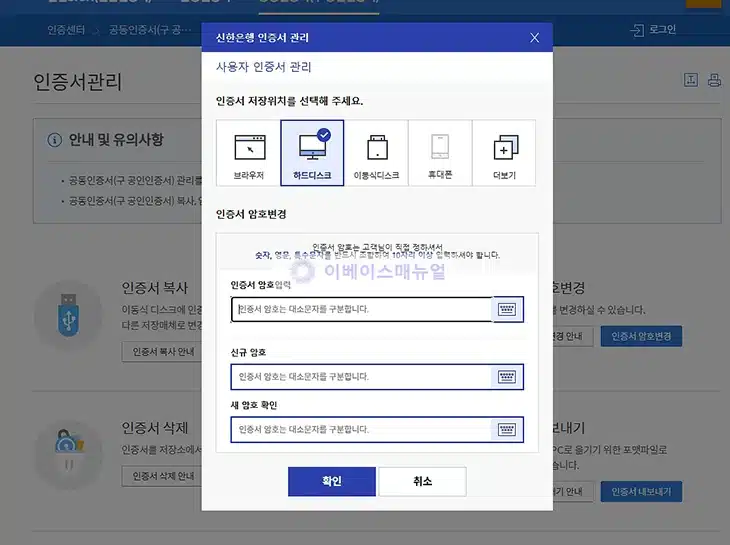Click the 로그인 door icon
730x545 pixels.
(x=637, y=31)
